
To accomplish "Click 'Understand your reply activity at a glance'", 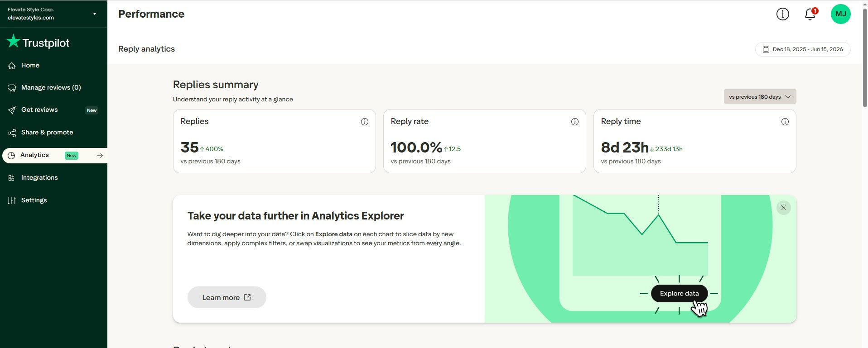I will [x=233, y=99].
